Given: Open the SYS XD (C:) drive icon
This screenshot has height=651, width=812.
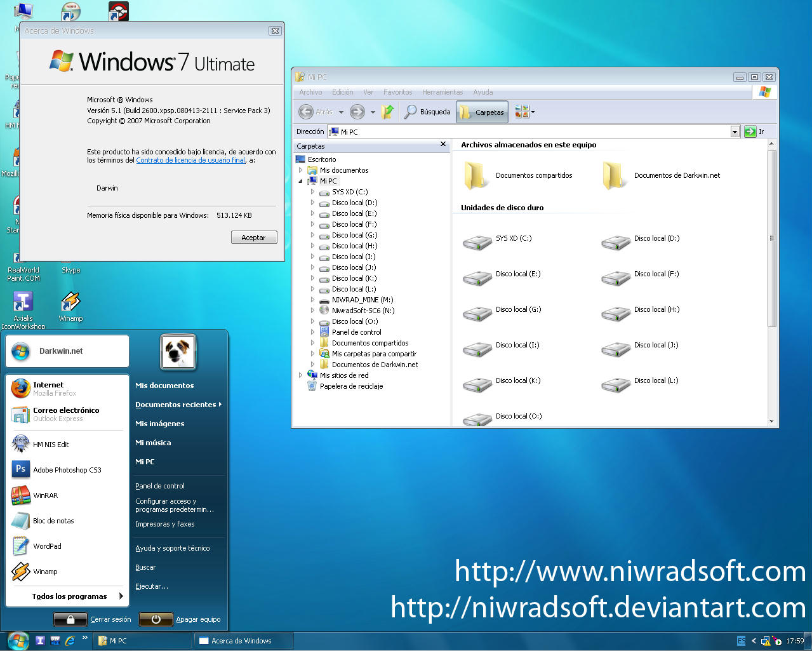Looking at the screenshot, I should pyautogui.click(x=477, y=242).
